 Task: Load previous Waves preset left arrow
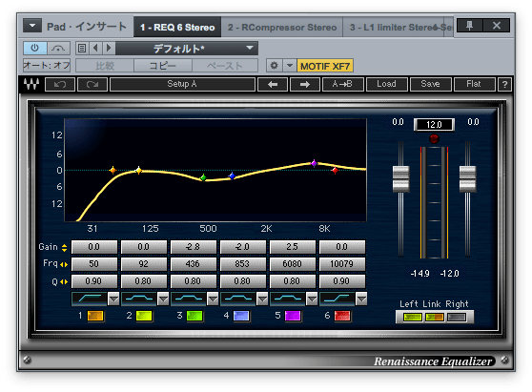(x=273, y=84)
